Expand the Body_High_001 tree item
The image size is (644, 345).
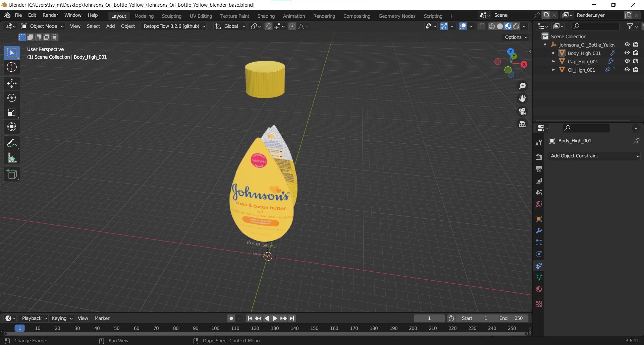[x=553, y=53]
